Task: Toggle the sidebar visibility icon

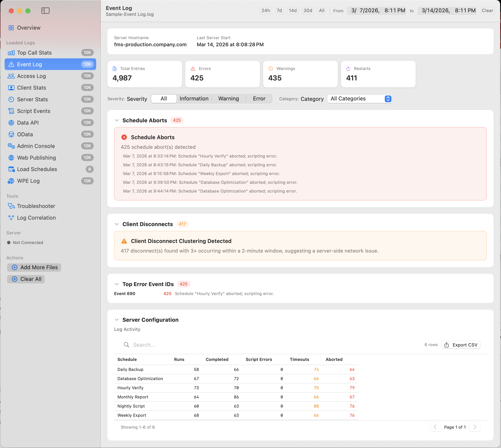Action: 45,11
